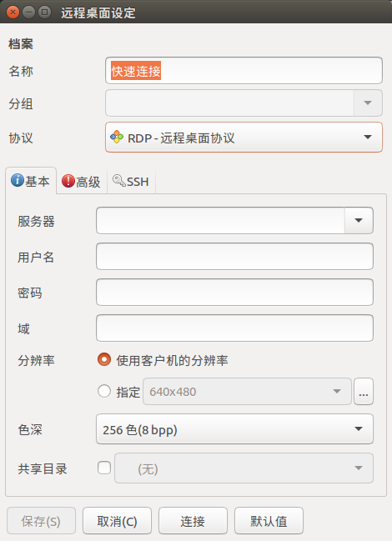This screenshot has width=392, height=541.
Task: Click the red window close button
Action: pyautogui.click(x=13, y=13)
